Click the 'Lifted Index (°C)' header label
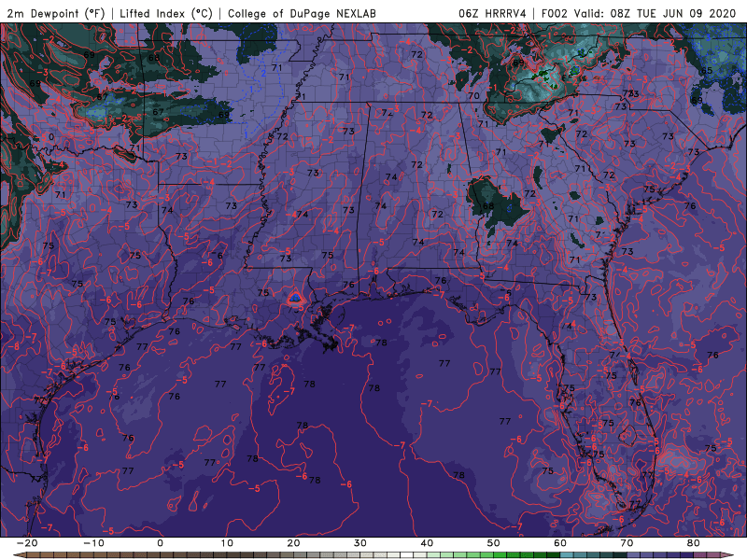The height and width of the screenshot is (560, 747). click(166, 13)
